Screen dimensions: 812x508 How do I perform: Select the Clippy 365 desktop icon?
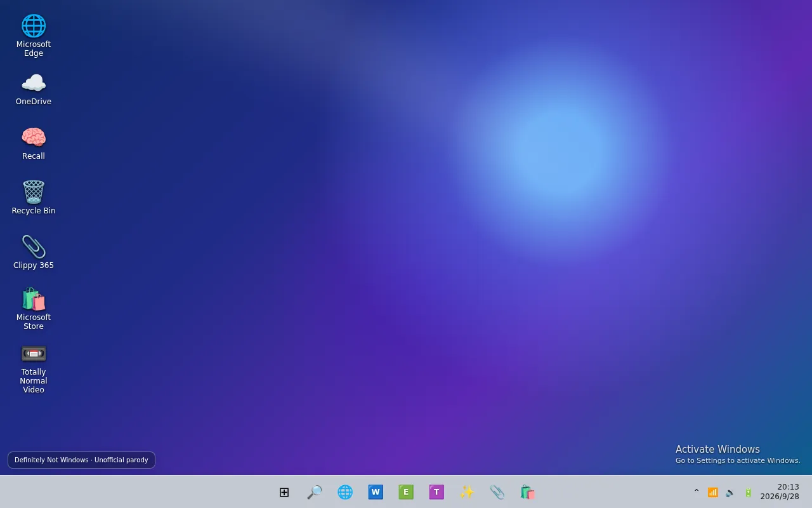[34, 252]
